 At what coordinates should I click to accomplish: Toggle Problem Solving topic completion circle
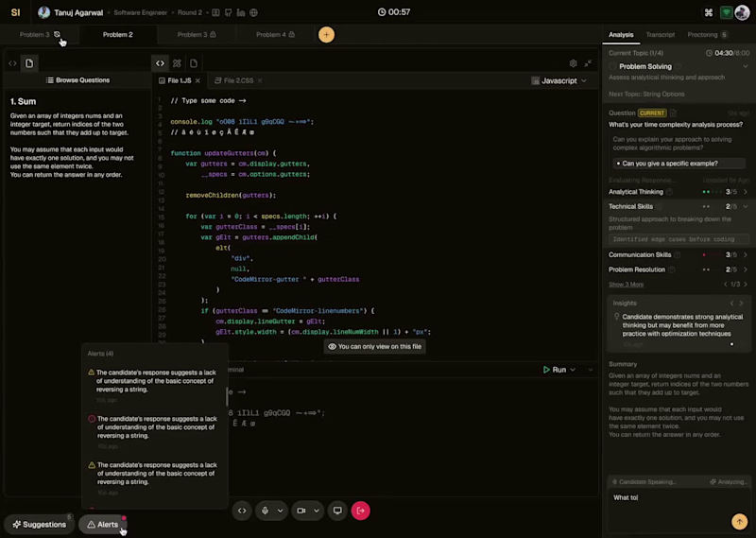pyautogui.click(x=612, y=66)
